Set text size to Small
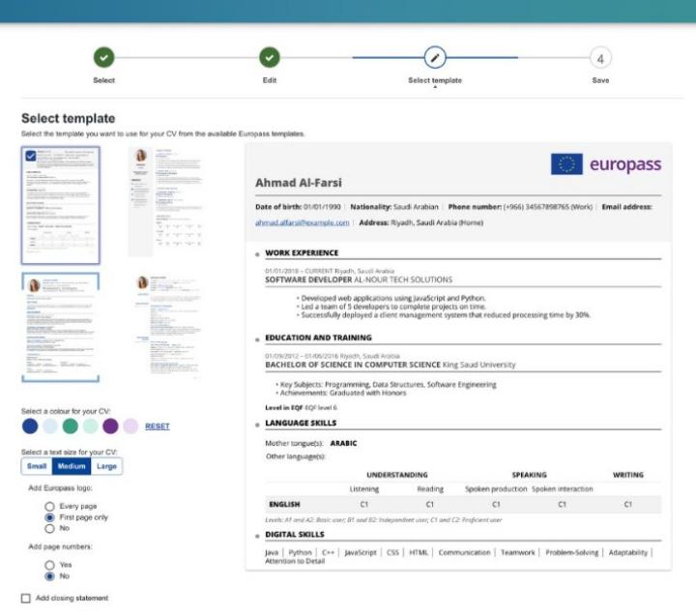Screen dimensions: 696x616 pos(37,466)
